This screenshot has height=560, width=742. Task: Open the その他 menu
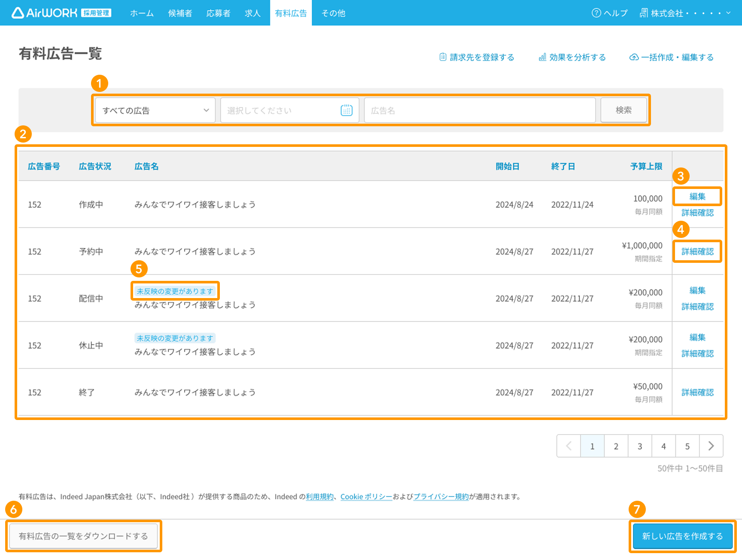(333, 13)
